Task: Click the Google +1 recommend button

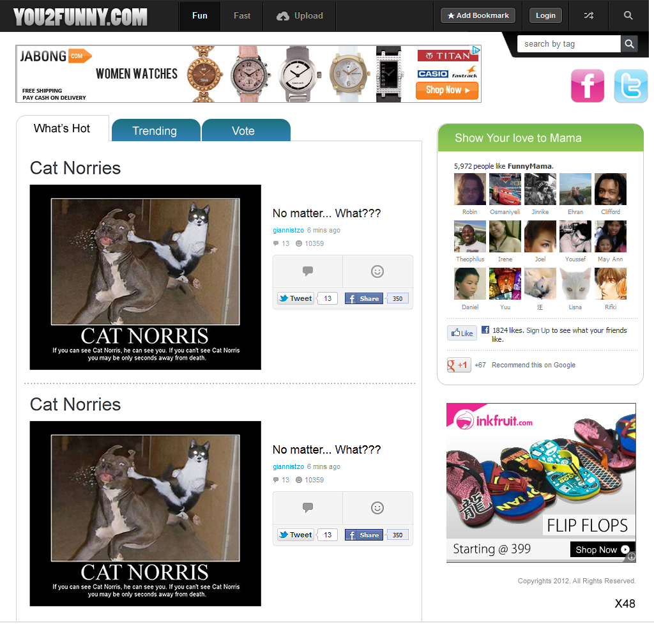Action: pyautogui.click(x=459, y=365)
